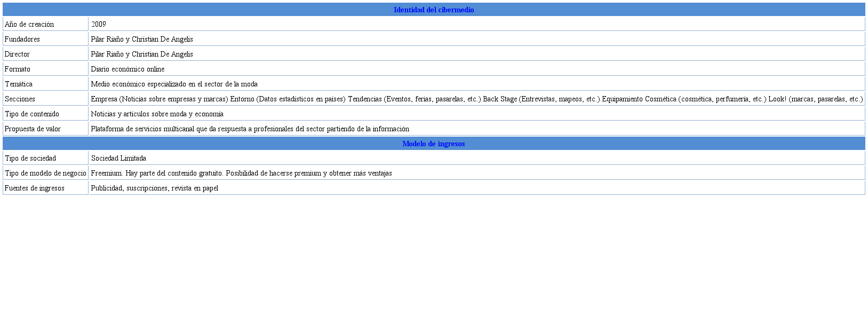868x309 pixels.
Task: Select the 'Año de creación' label cell
Action: (29, 24)
